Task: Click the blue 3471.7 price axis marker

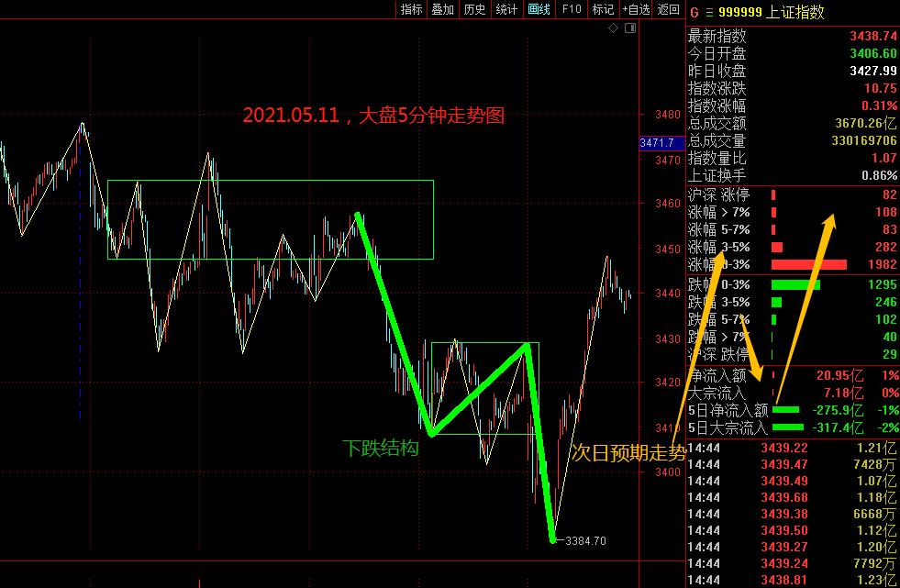Action: [x=657, y=143]
